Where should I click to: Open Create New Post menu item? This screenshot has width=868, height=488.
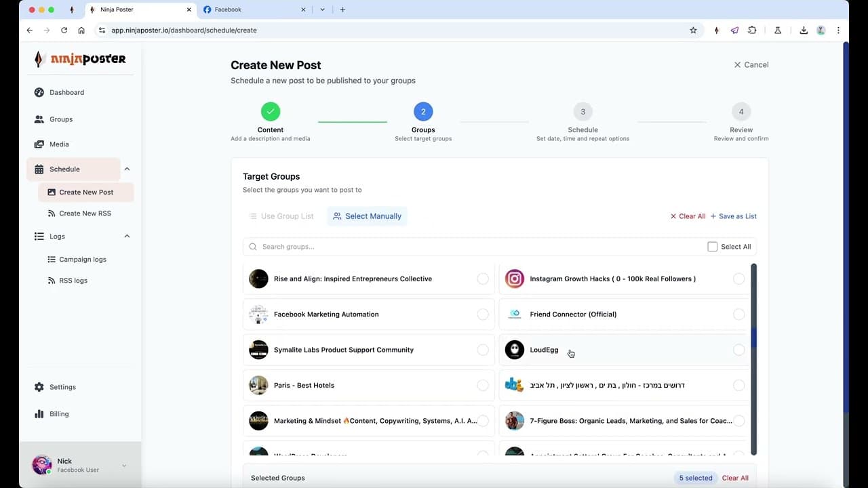click(86, 192)
